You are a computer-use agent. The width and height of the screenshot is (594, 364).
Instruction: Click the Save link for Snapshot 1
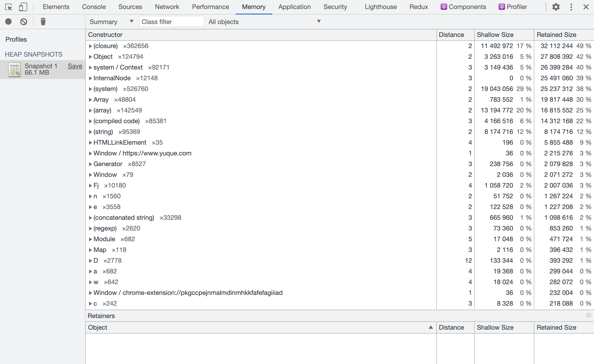coord(75,66)
